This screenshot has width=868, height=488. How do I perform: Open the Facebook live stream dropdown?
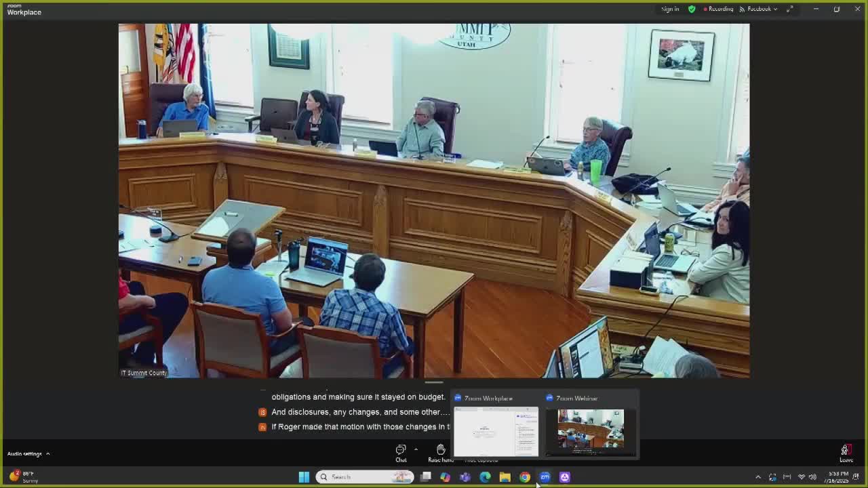coord(759,9)
